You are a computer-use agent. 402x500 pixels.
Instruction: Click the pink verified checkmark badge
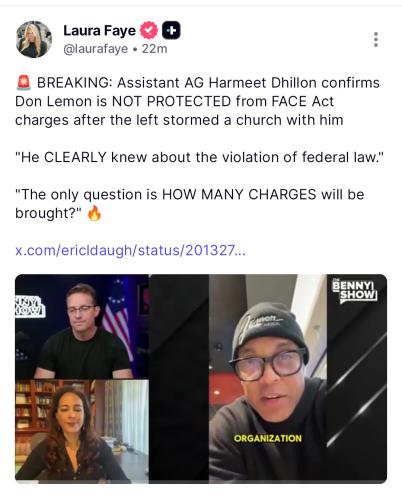coord(149,30)
